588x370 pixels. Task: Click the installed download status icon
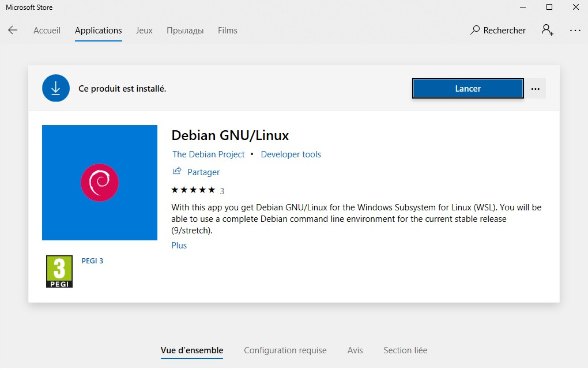(56, 88)
